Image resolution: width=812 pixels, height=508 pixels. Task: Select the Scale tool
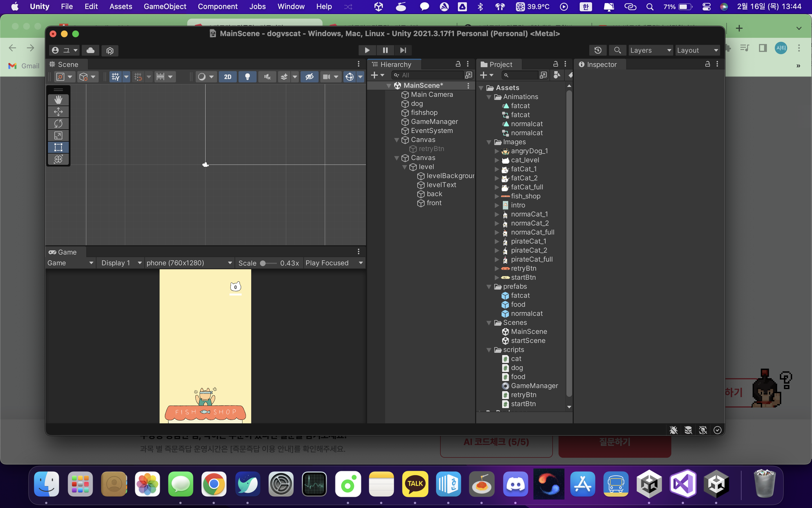coord(58,135)
